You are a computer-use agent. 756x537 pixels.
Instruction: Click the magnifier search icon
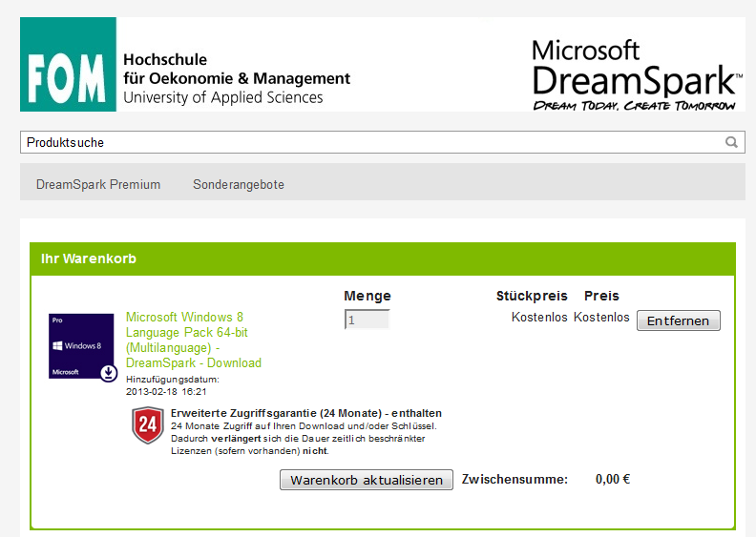pyautogui.click(x=731, y=142)
